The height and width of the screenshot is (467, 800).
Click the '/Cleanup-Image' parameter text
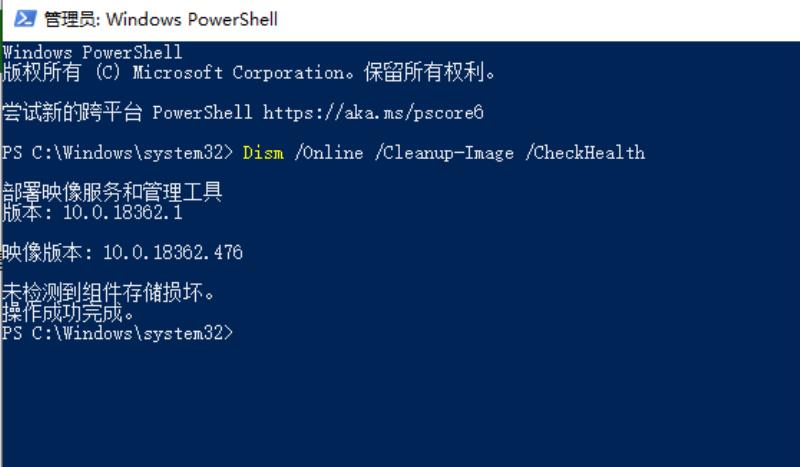(444, 153)
